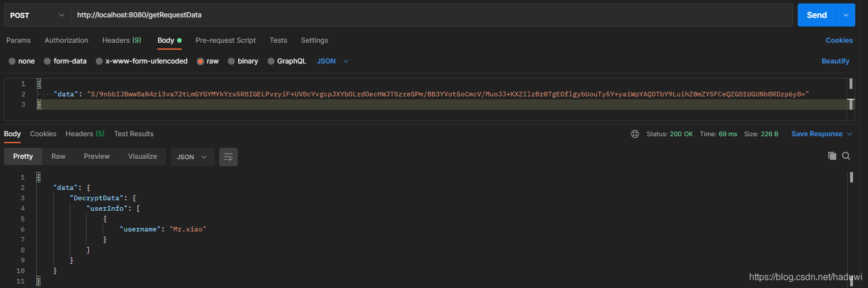Open the Tests tab
The width and height of the screenshot is (868, 288).
278,40
